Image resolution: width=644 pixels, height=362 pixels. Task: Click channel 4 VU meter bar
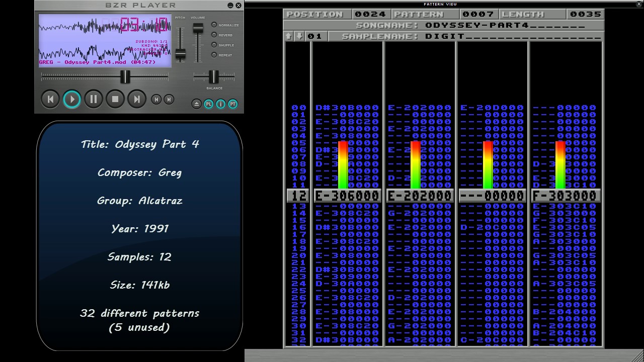pyautogui.click(x=560, y=165)
